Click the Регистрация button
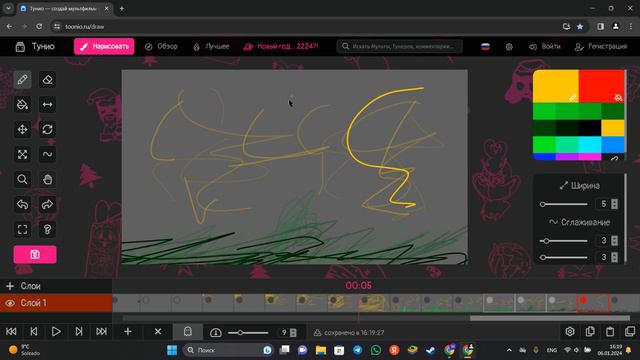The width and height of the screenshot is (640, 360). pyautogui.click(x=601, y=47)
